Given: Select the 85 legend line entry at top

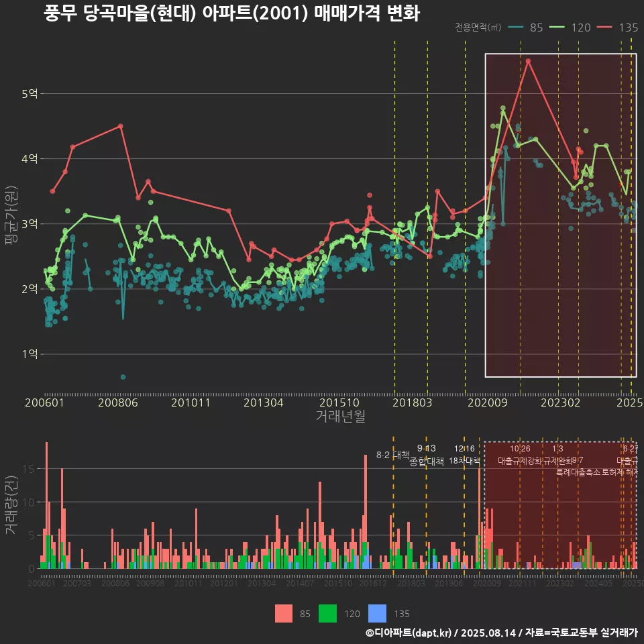Looking at the screenshot, I should pyautogui.click(x=525, y=28).
